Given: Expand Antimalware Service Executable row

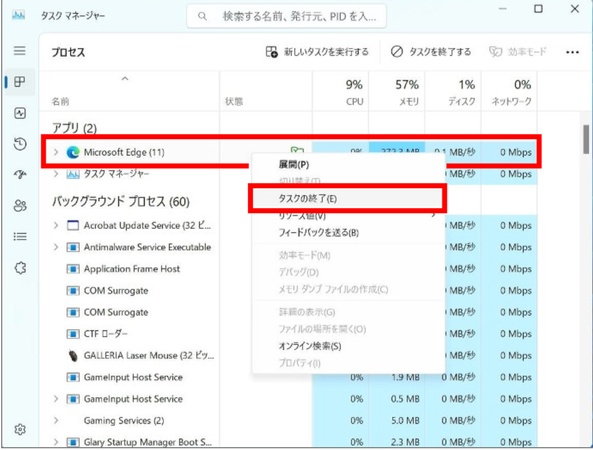Looking at the screenshot, I should coord(56,247).
